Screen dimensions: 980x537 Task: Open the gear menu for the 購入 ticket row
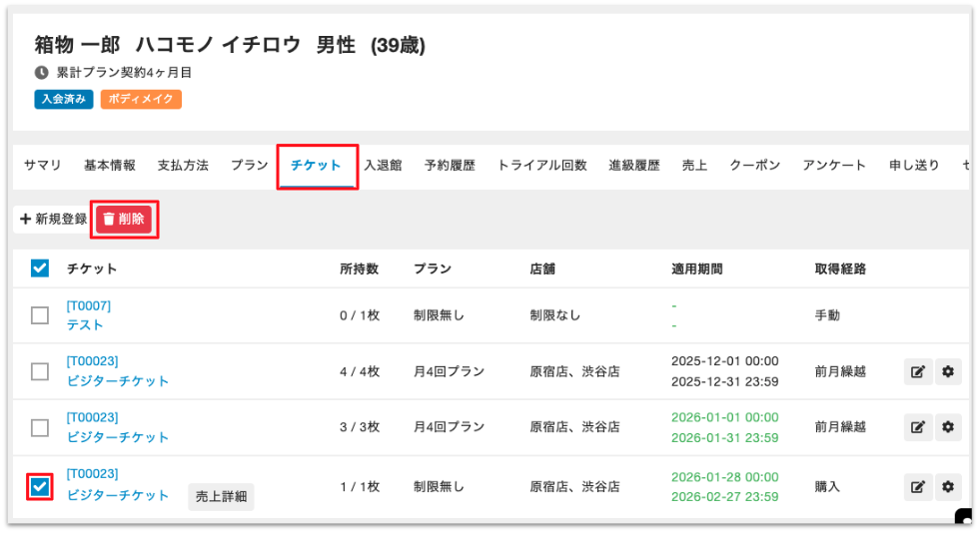(947, 486)
